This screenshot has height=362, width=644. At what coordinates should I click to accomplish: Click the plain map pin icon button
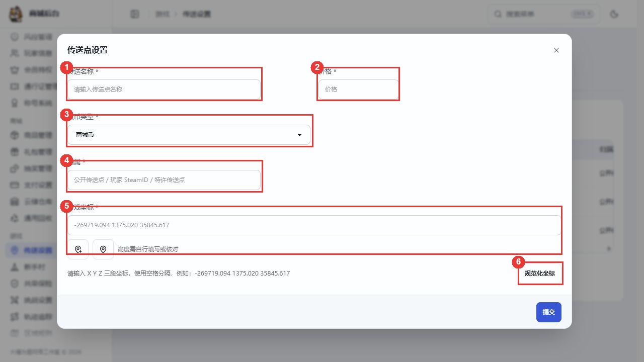point(103,249)
